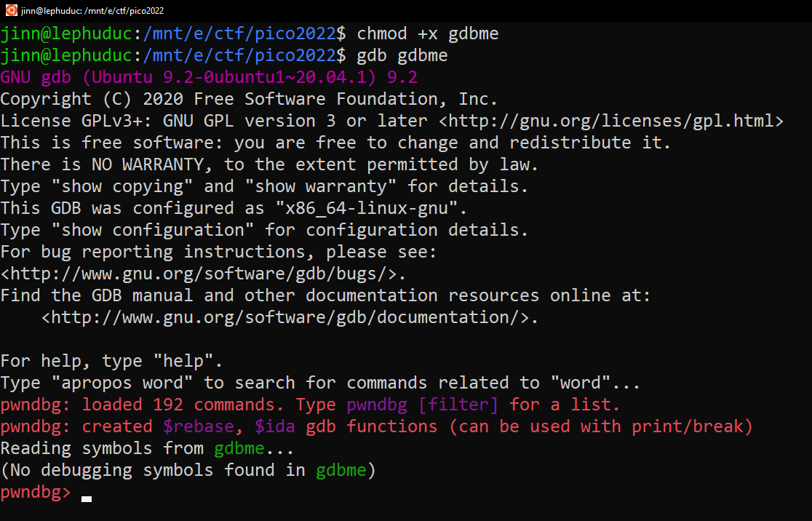
Task: Open the gnu.org GPL license link
Action: point(610,122)
